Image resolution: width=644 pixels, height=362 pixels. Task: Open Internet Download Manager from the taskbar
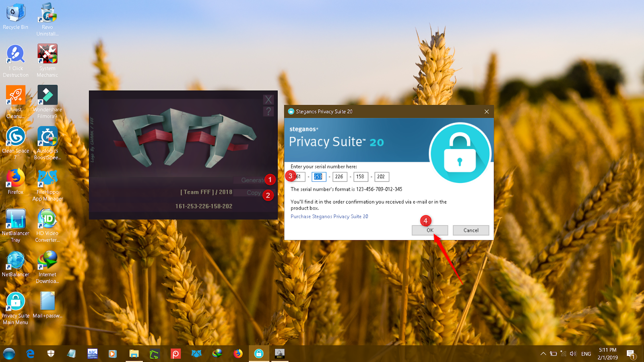[x=217, y=353]
